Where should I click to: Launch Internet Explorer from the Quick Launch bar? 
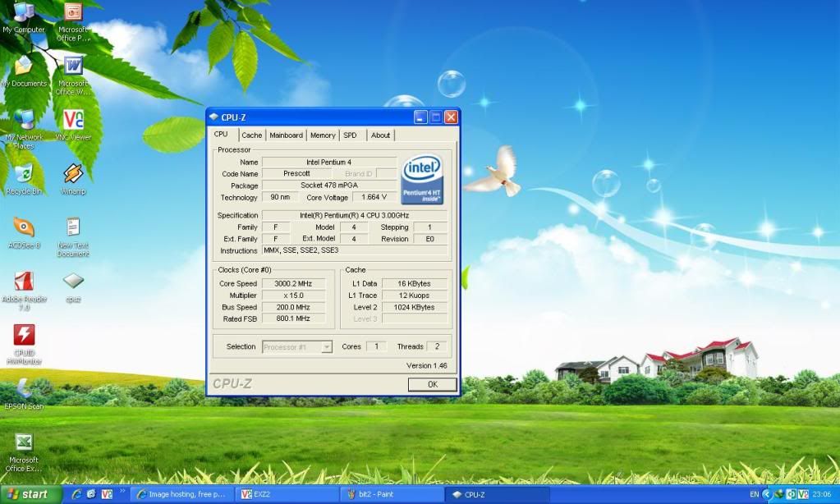[76, 494]
